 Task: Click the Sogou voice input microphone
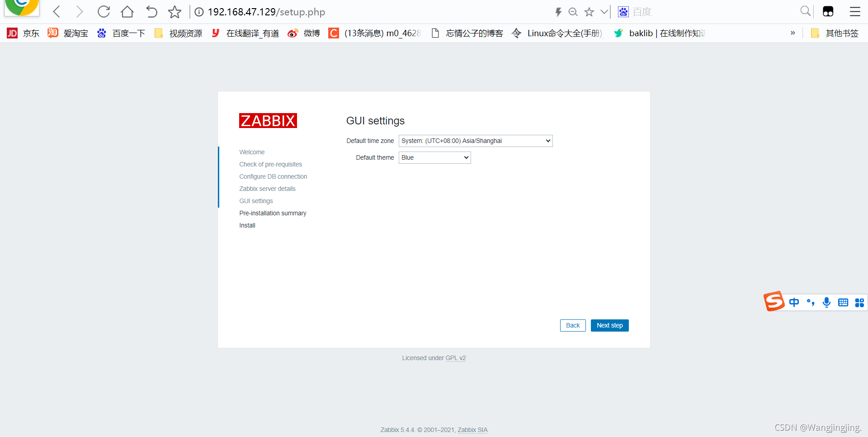pos(826,302)
